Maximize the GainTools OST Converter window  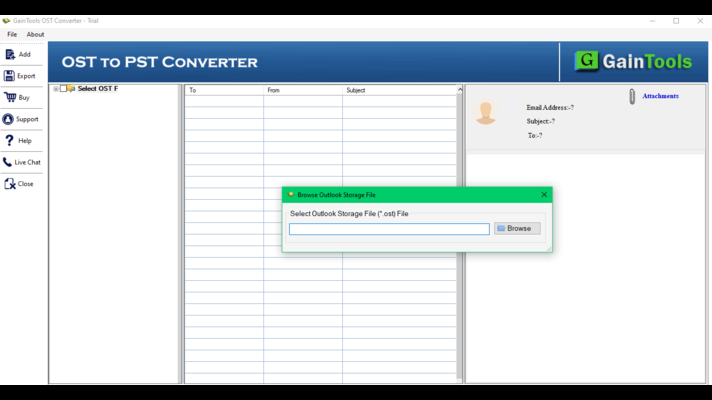coord(676,21)
